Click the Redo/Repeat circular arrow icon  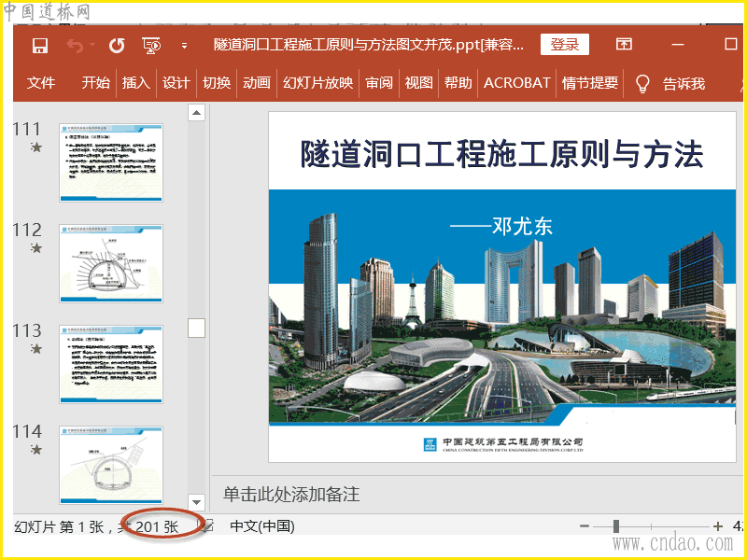coord(117,45)
